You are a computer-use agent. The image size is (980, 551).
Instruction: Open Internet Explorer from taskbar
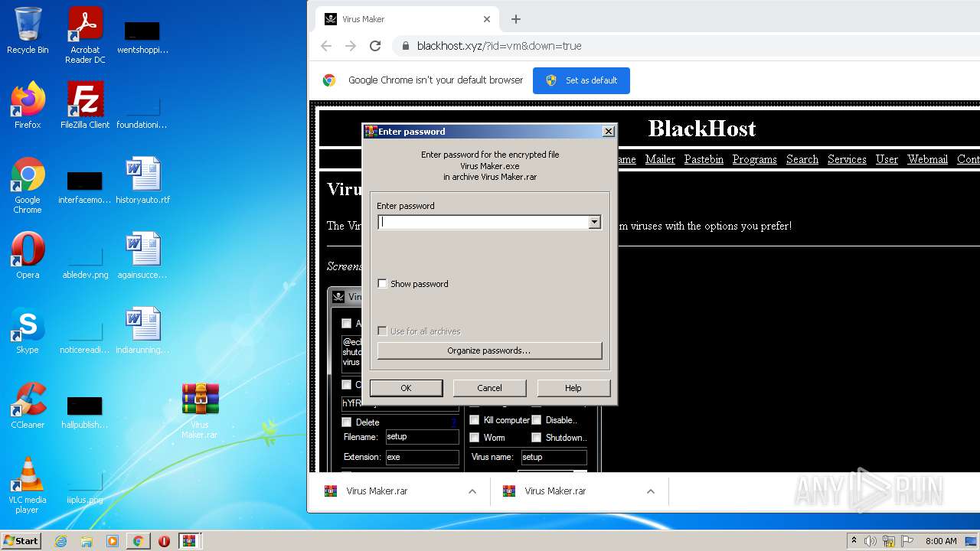tap(60, 541)
